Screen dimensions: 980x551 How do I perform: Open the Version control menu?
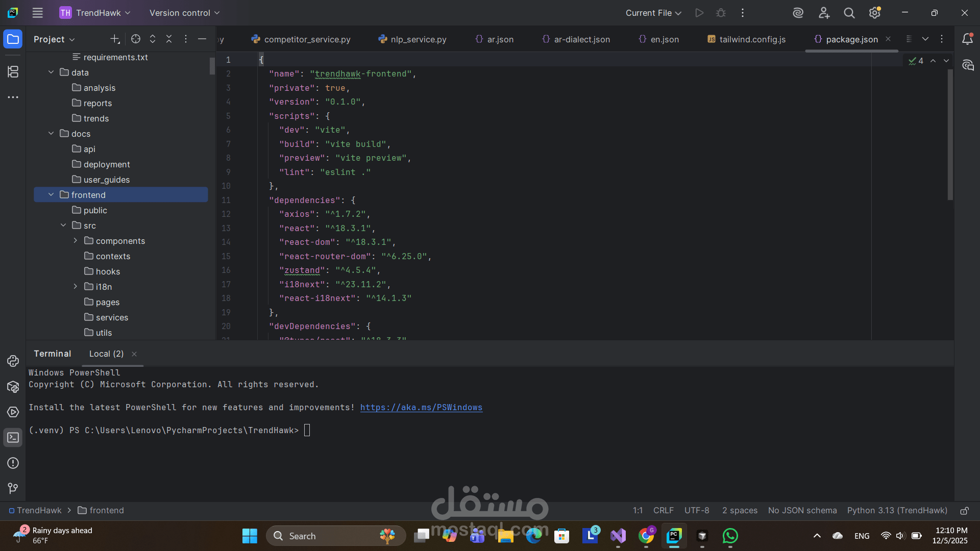tap(184, 13)
